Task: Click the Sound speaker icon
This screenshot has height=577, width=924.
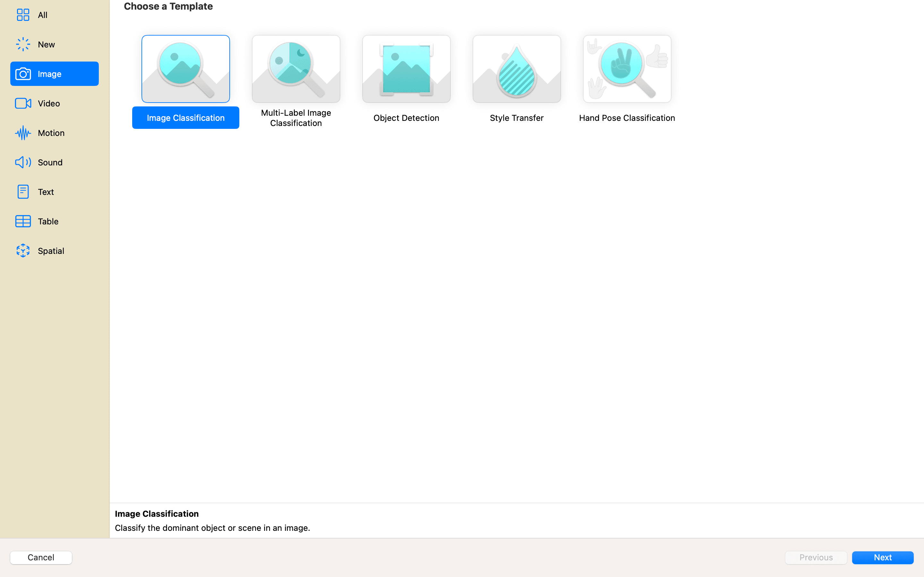Action: 23,162
